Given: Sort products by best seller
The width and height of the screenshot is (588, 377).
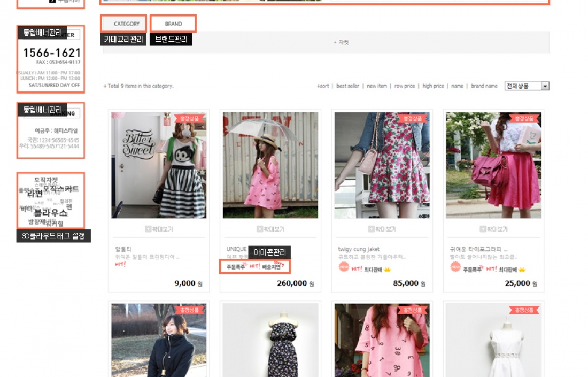Looking at the screenshot, I should point(347,86).
